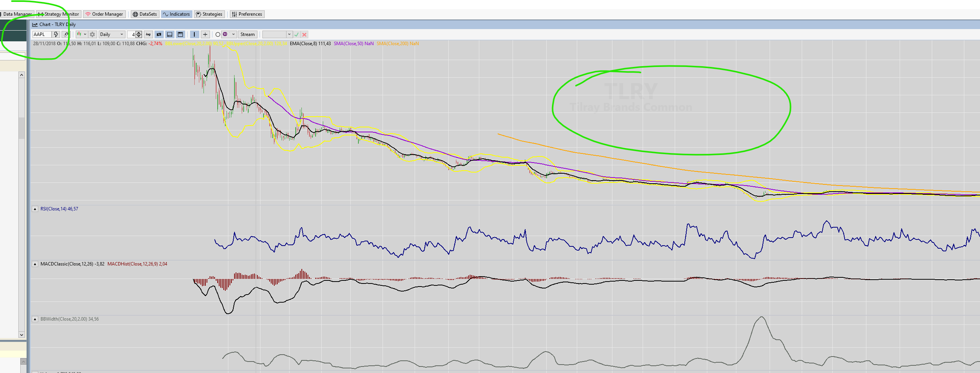
Task: Click the green checkmark apply icon
Action: click(x=296, y=34)
